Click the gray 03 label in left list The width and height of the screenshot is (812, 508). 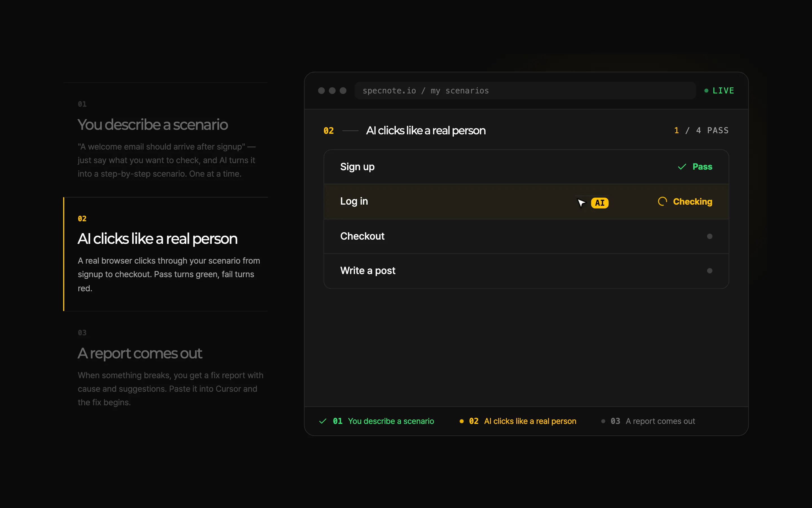(x=82, y=333)
